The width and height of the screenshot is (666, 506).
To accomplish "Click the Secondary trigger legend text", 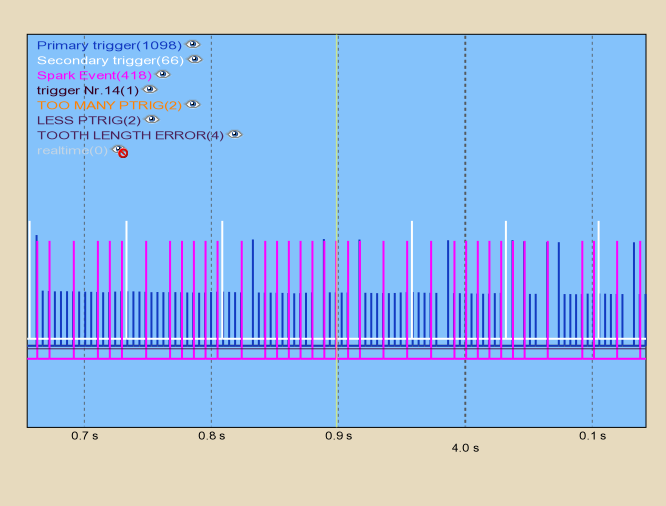I will pyautogui.click(x=110, y=60).
